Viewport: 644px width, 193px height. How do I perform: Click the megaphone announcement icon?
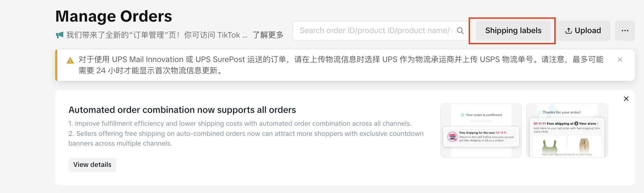60,35
